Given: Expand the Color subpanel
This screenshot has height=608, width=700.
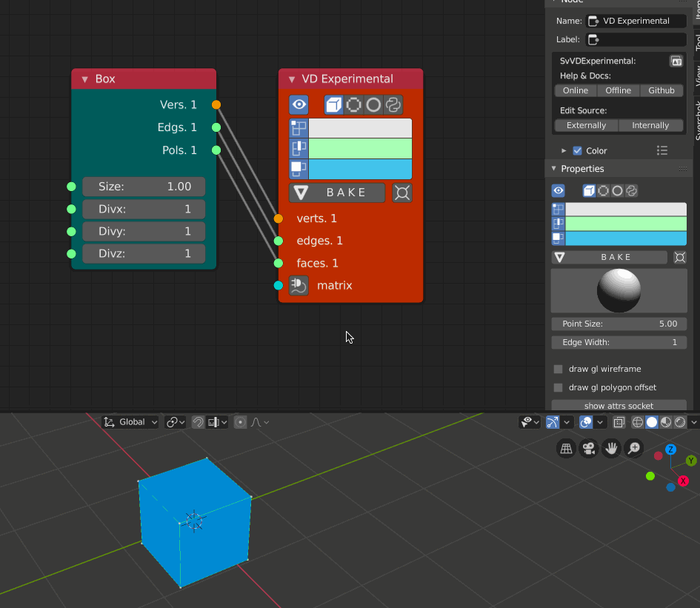Looking at the screenshot, I should pos(564,151).
